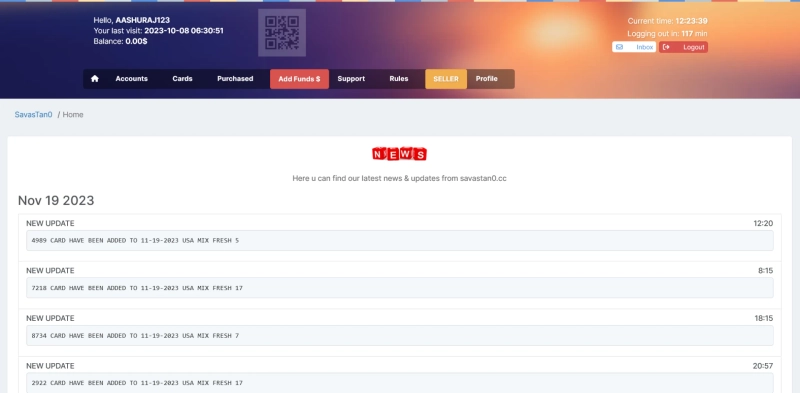
Task: Open the QR code image
Action: pyautogui.click(x=282, y=33)
